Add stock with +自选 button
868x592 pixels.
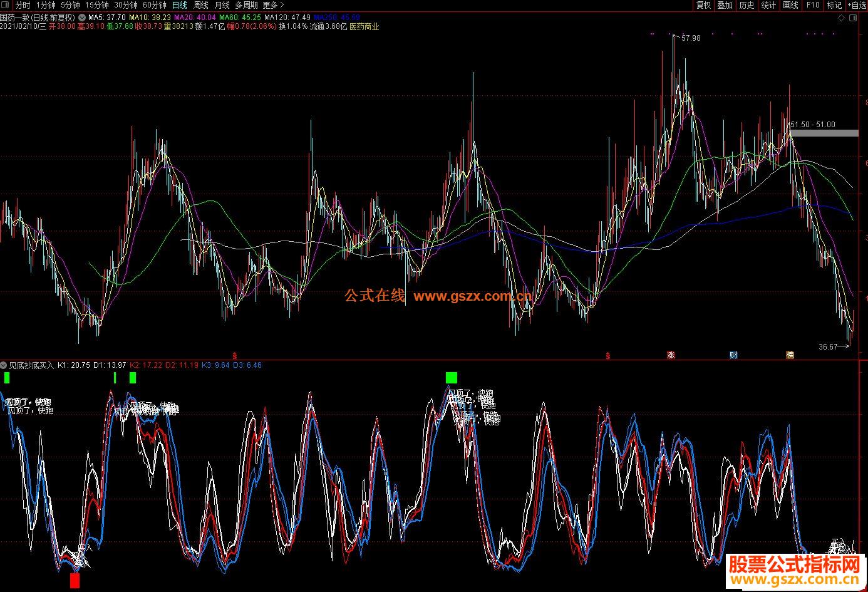[x=856, y=5]
